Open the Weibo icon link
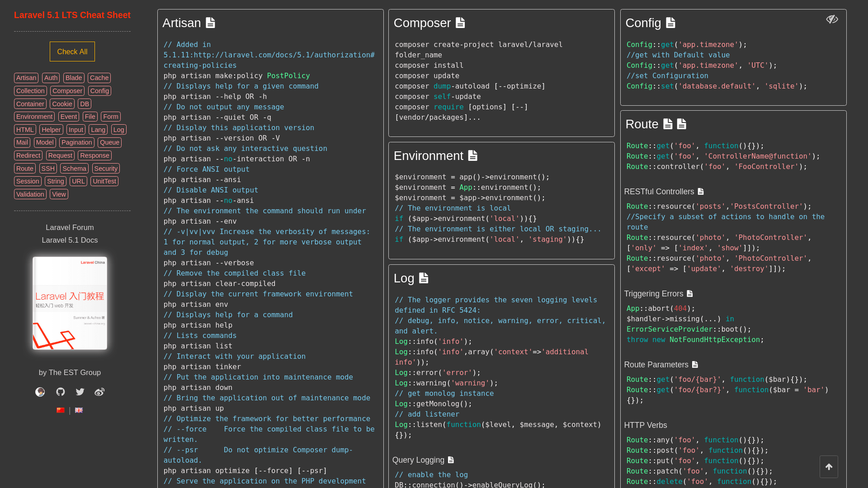This screenshot has height=488, width=868. click(x=99, y=392)
